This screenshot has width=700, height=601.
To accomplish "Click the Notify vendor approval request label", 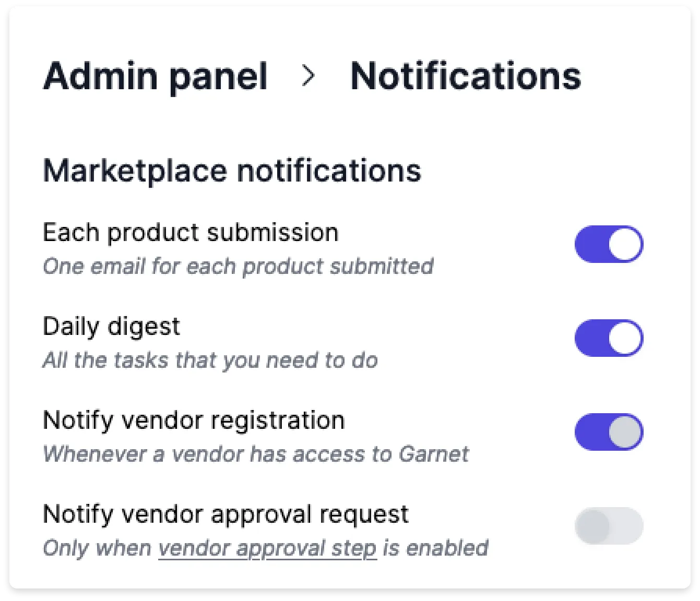I will point(226,514).
